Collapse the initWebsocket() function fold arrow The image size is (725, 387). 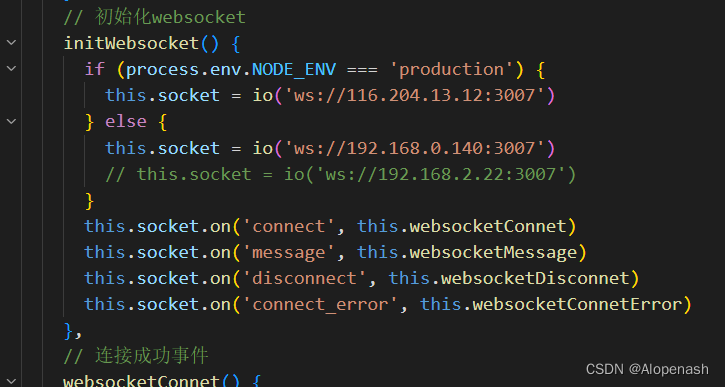coord(11,43)
